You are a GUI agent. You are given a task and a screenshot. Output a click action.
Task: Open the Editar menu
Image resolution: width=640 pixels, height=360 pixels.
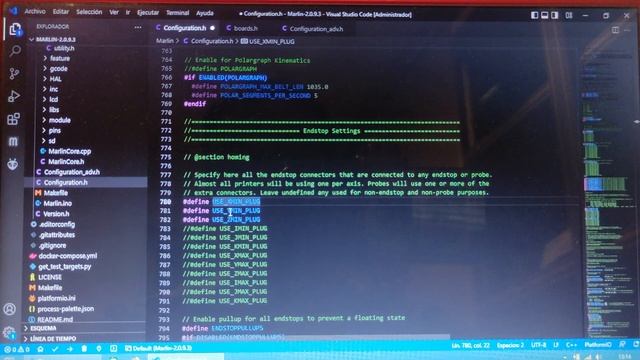(x=61, y=12)
